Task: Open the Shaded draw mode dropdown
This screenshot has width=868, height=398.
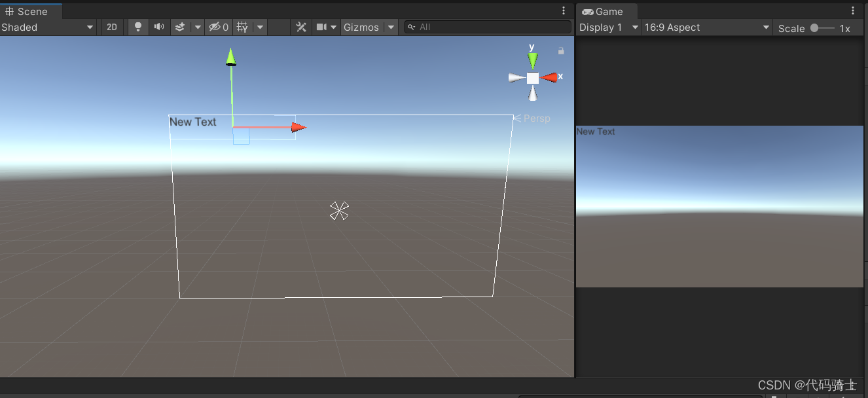Action: point(48,27)
